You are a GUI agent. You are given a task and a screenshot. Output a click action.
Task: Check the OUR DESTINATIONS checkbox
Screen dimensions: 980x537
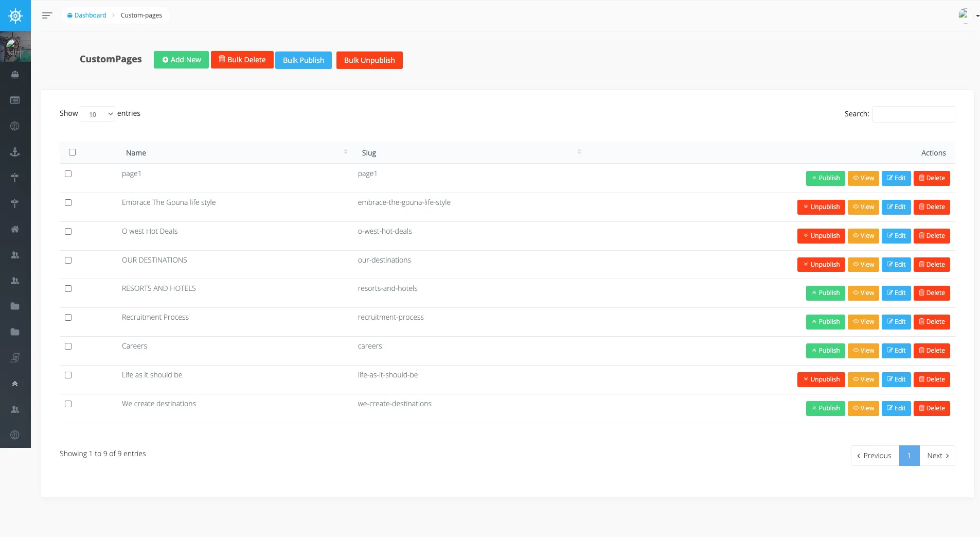[68, 260]
